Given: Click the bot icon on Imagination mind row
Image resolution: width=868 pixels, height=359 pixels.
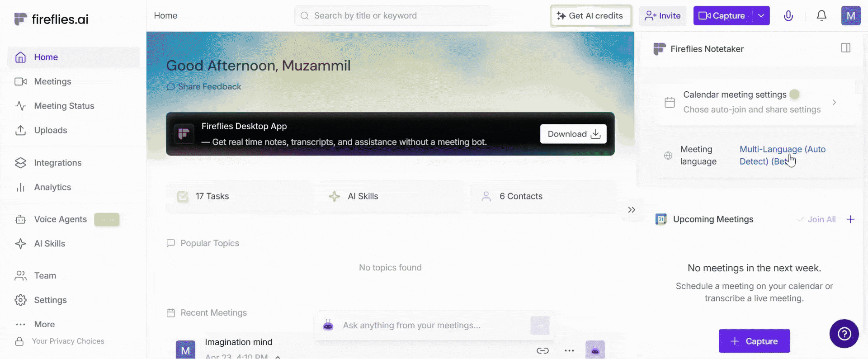Looking at the screenshot, I should pos(595,350).
